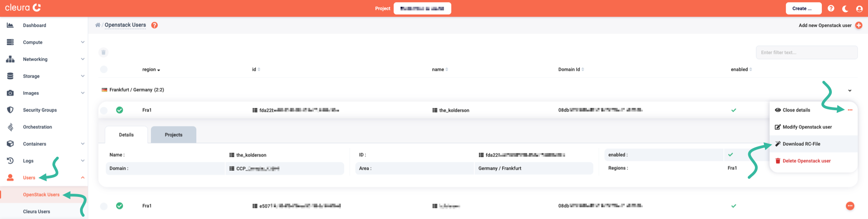Switch to the Projects tab
The width and height of the screenshot is (868, 219).
[174, 135]
